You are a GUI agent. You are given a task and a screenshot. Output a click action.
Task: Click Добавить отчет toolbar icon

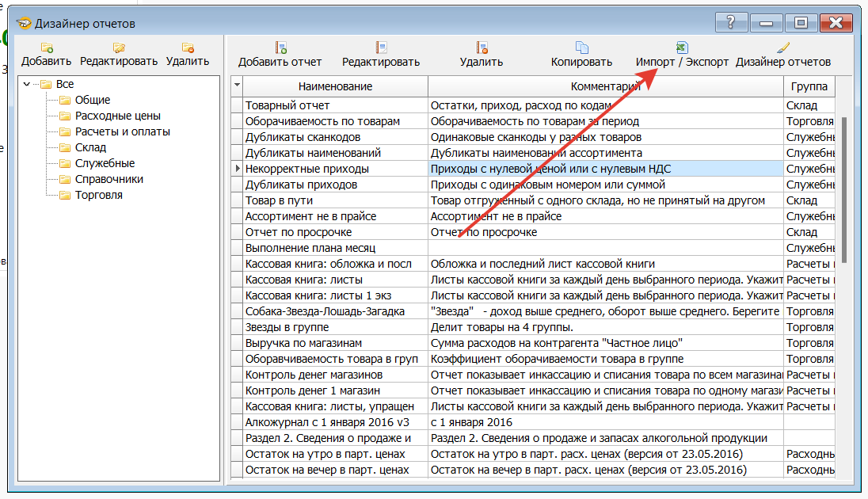280,48
